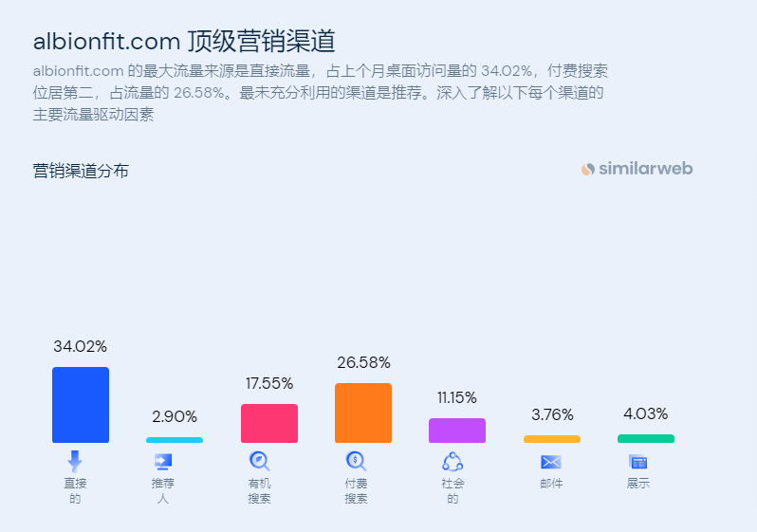This screenshot has height=532, width=757.
Task: Click the 34.02% value above the direct bar
Action: pos(81,346)
